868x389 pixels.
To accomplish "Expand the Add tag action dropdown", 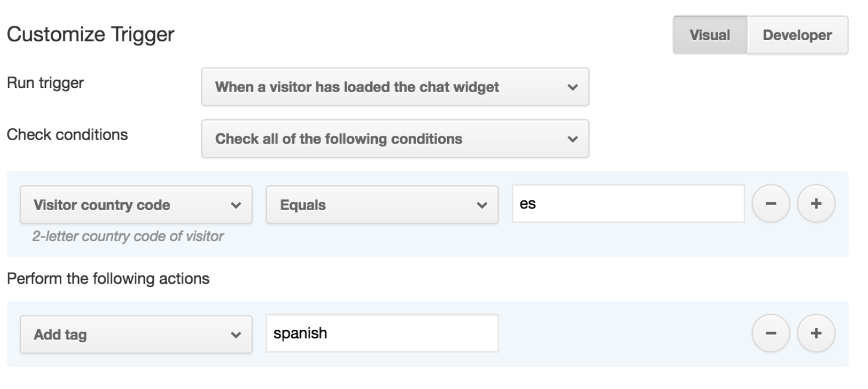I will 136,335.
